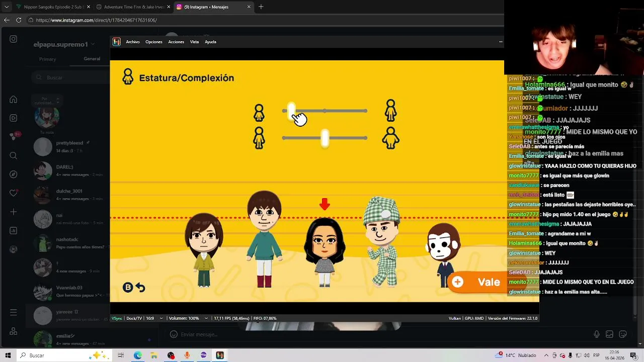Open the browser tab search dropdown
644x362 pixels.
coord(7,7)
